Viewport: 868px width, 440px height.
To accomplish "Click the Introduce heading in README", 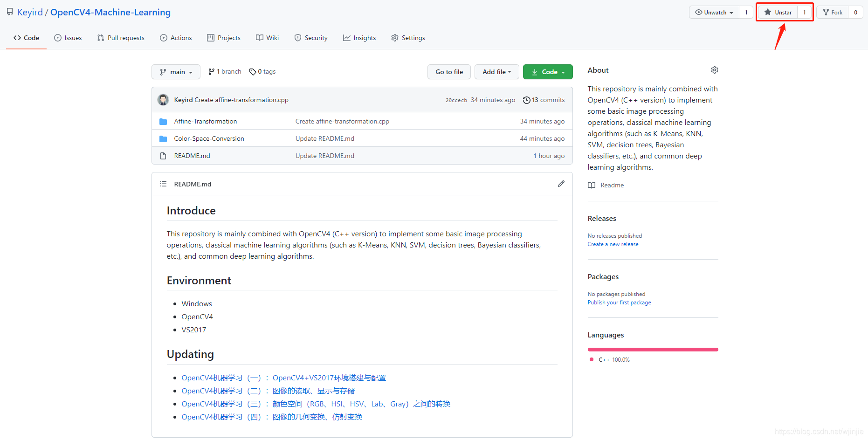I will click(x=191, y=211).
